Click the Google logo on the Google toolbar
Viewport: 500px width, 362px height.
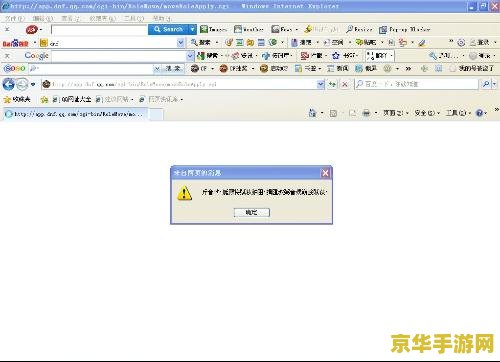36,56
